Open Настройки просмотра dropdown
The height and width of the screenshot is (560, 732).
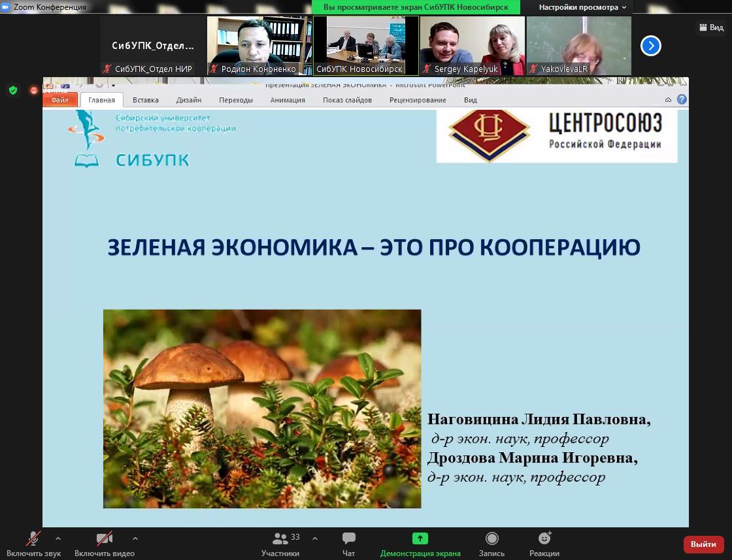pyautogui.click(x=582, y=7)
